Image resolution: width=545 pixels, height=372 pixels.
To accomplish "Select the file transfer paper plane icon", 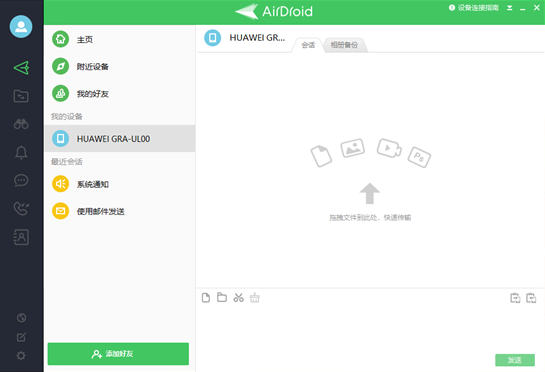I will (21, 68).
